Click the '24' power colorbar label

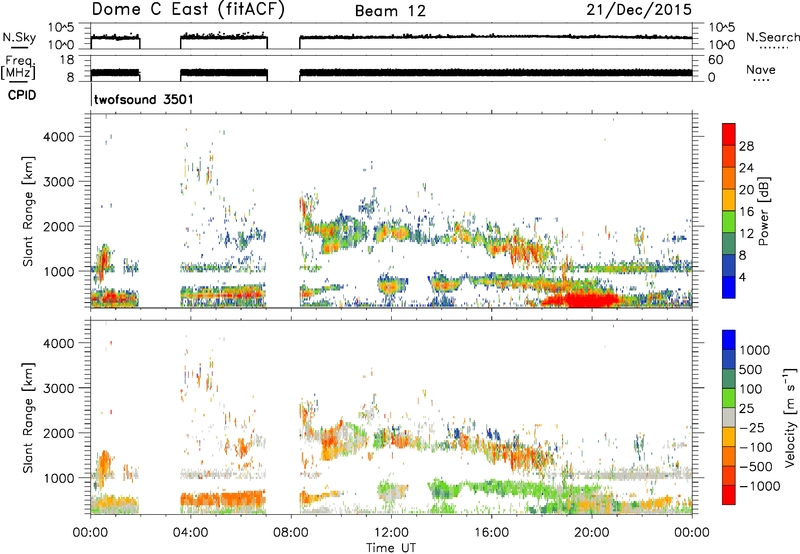tap(746, 168)
